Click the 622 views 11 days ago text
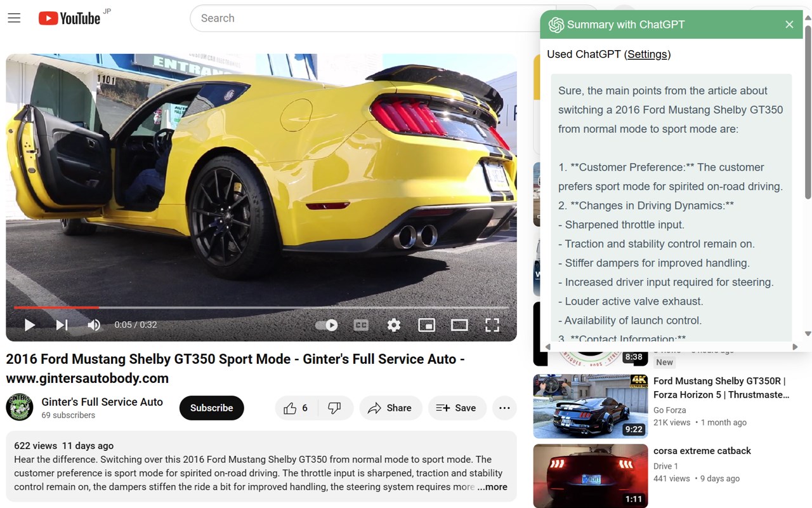 (64, 446)
